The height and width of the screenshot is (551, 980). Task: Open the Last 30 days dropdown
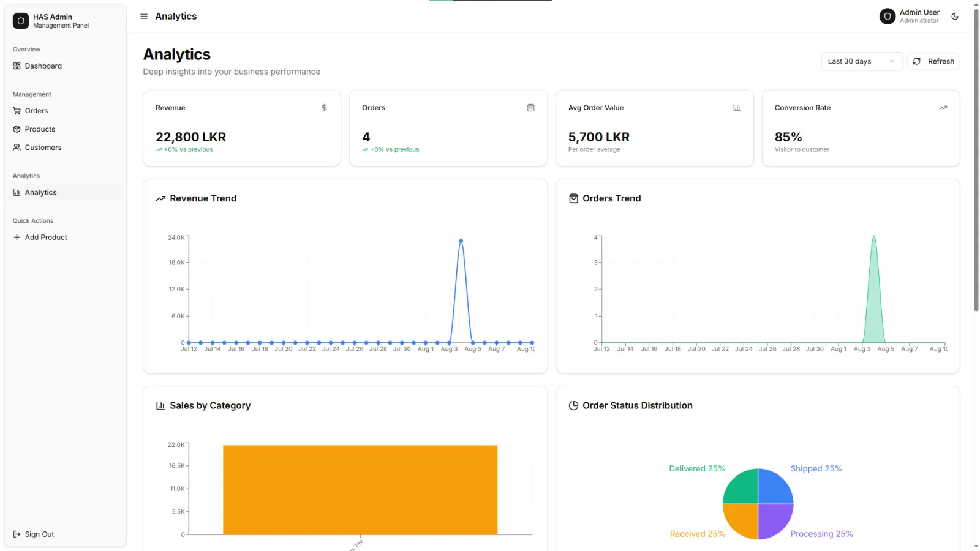click(x=861, y=61)
